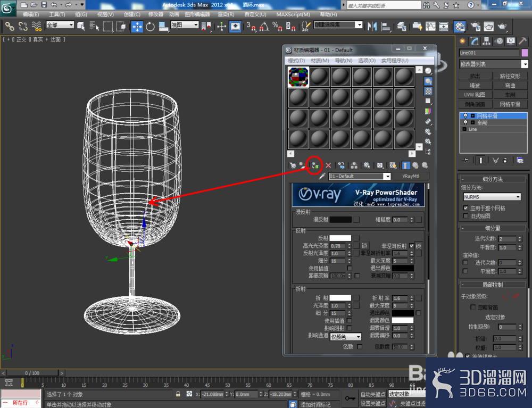Open Modifier List dropdown (修改器列表)
The image size is (532, 408).
coord(494,64)
